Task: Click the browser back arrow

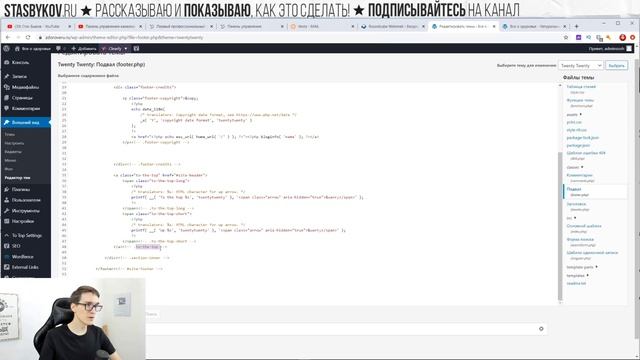Action: tap(8, 37)
